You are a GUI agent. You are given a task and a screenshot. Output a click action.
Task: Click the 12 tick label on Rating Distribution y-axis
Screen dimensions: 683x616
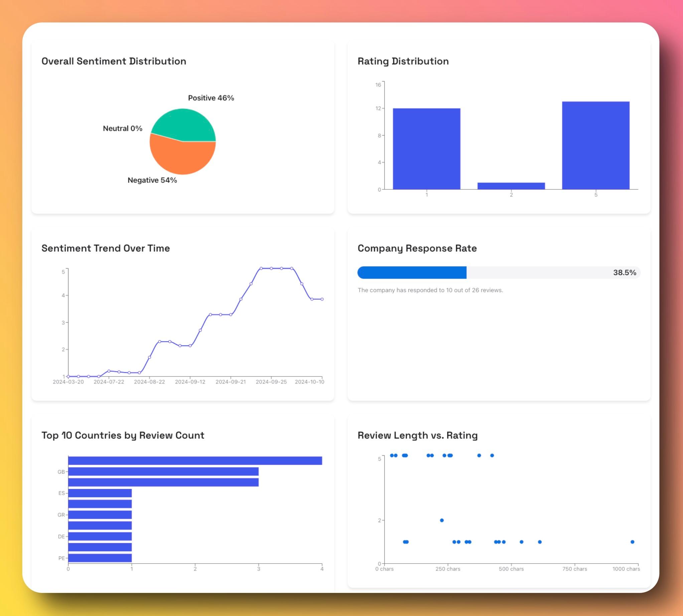(x=378, y=108)
